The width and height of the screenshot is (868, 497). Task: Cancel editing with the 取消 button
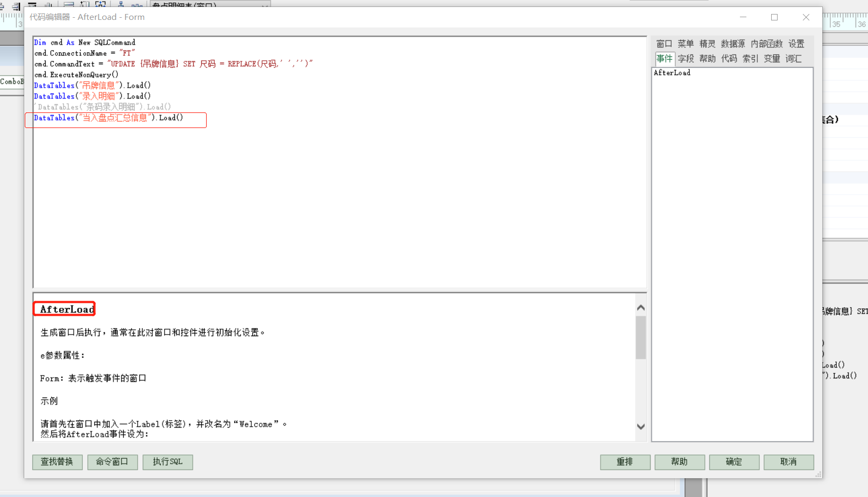788,461
